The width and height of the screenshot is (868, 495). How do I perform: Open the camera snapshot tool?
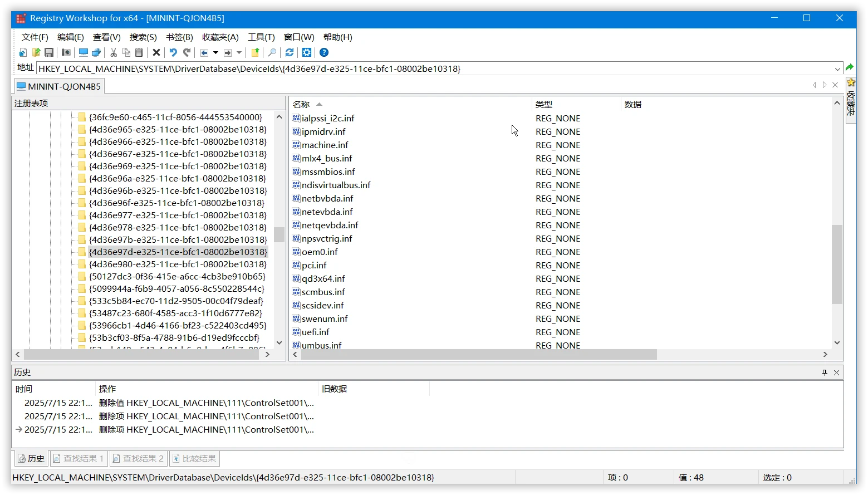point(66,52)
